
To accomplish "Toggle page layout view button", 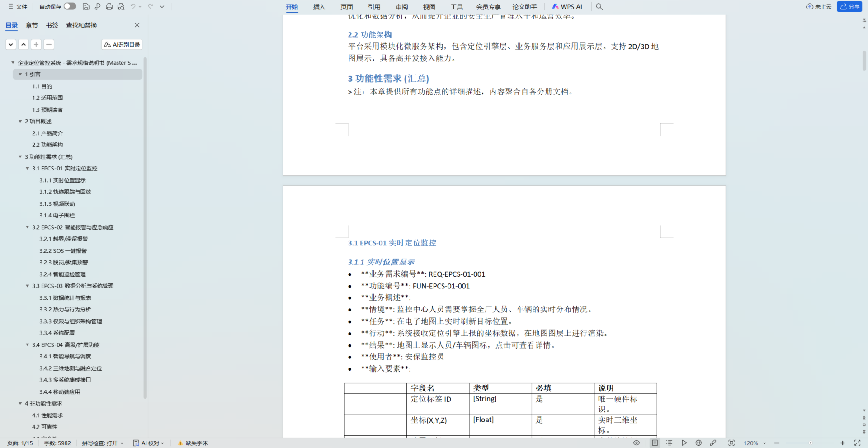I will point(655,443).
